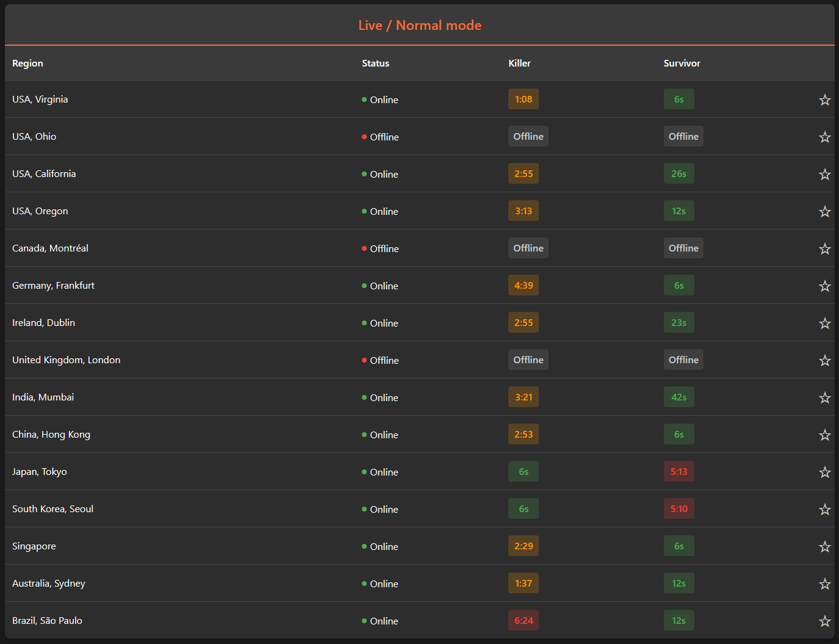Screen dimensions: 839x644
Task: Click Survivor time 26s for California
Action: 679,174
